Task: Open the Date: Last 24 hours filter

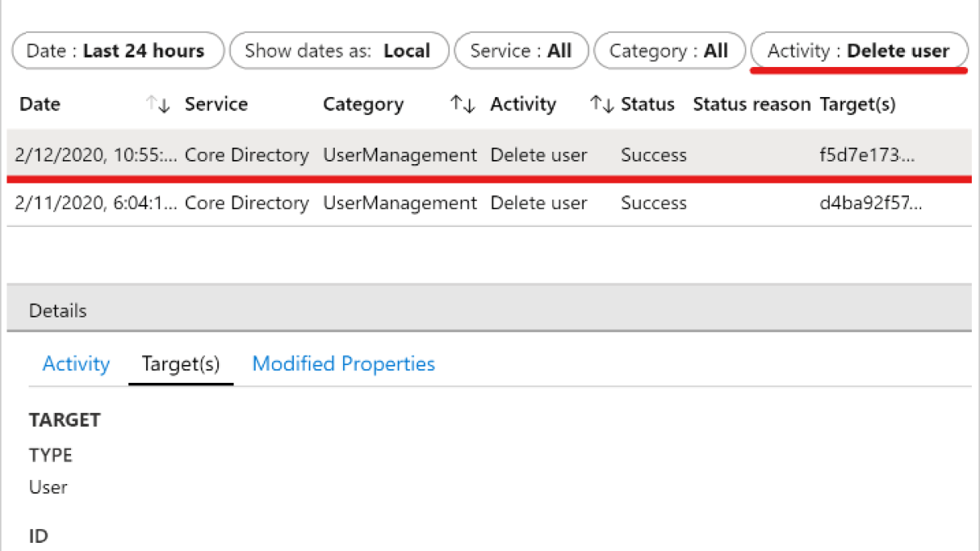Action: point(118,51)
